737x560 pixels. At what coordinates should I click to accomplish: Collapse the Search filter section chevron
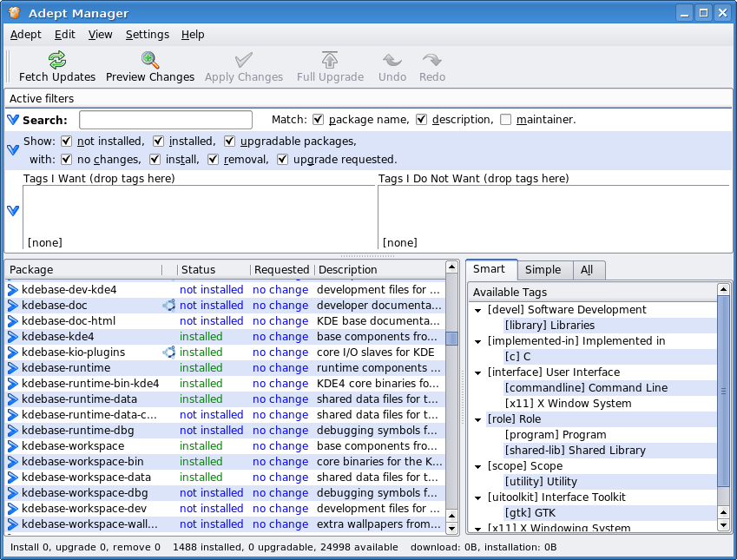[13, 120]
